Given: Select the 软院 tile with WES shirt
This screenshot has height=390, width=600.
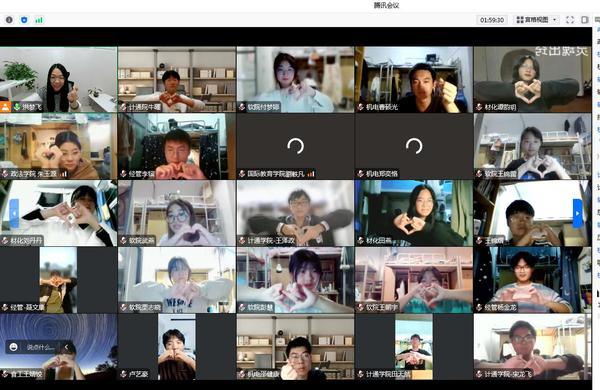Looking at the screenshot, I should coord(176,280).
